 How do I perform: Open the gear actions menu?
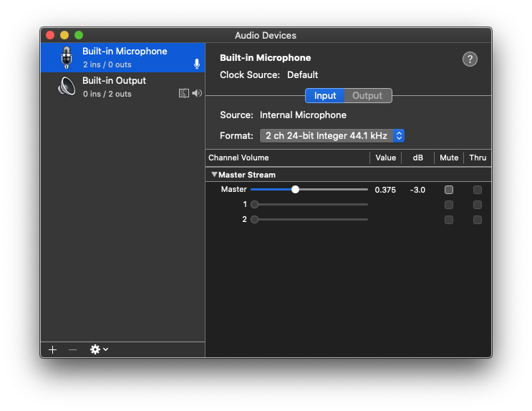coord(99,349)
